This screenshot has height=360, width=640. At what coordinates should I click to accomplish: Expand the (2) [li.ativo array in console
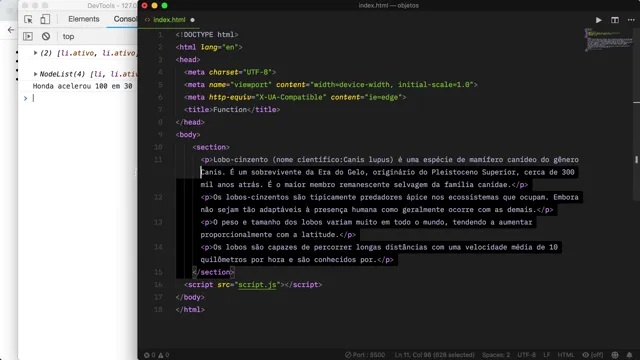[36, 53]
